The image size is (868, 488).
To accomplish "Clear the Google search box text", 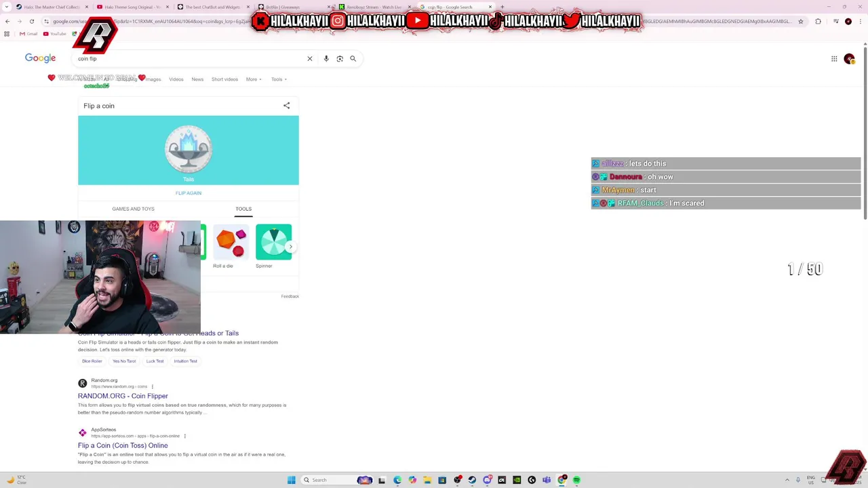I will (310, 59).
